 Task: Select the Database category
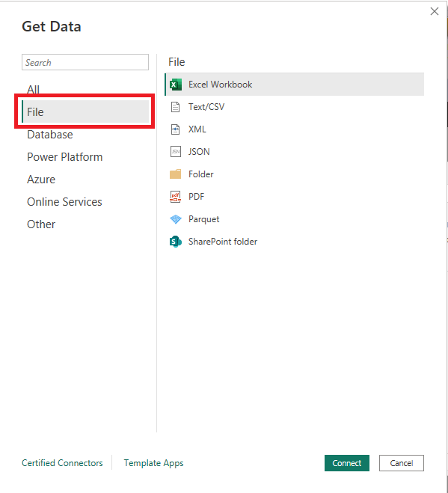coord(49,135)
